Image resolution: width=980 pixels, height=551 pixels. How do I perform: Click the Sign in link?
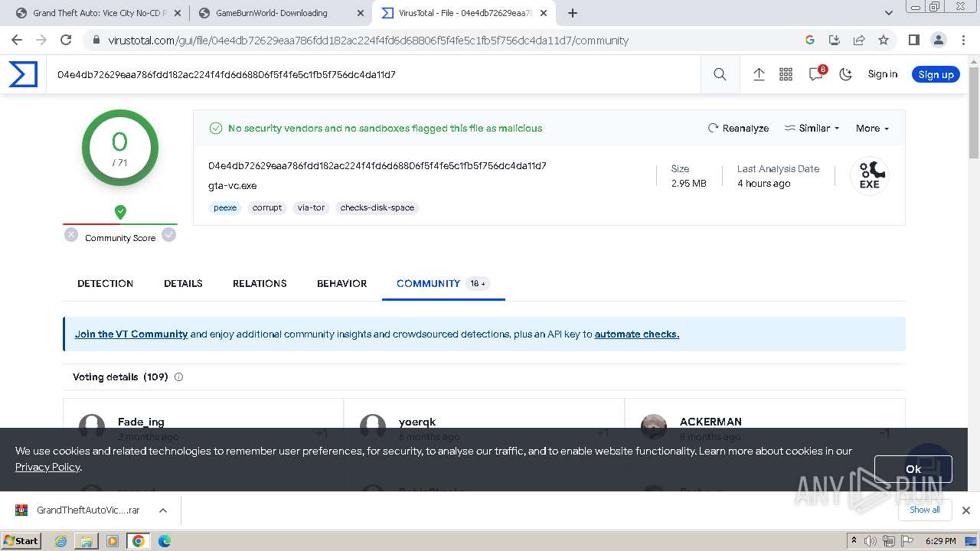(882, 74)
